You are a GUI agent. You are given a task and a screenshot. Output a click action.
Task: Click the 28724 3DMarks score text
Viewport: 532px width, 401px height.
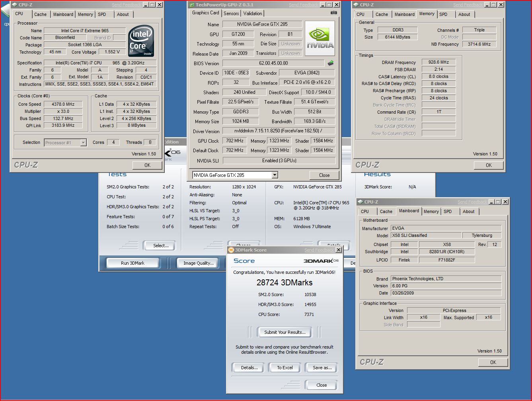285,283
